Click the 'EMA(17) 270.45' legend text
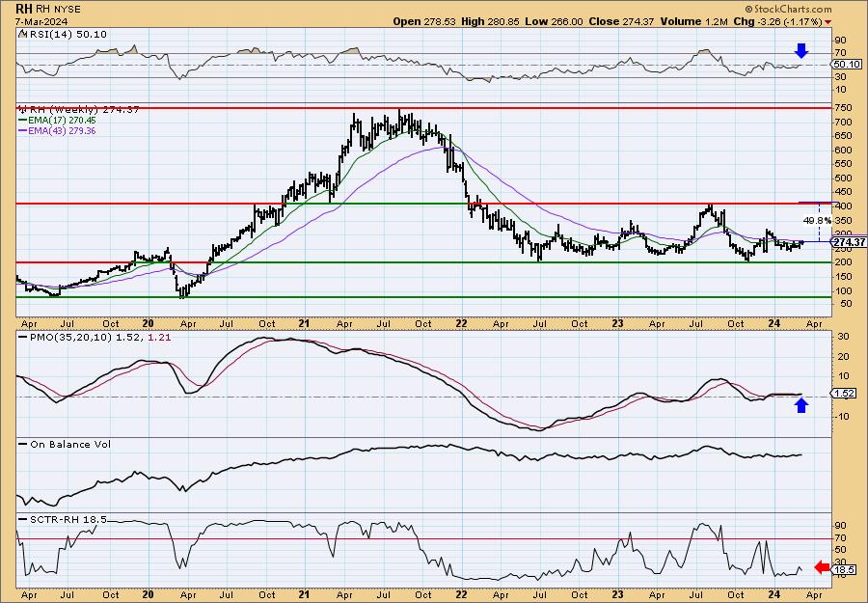Image resolution: width=868 pixels, height=603 pixels. point(62,121)
